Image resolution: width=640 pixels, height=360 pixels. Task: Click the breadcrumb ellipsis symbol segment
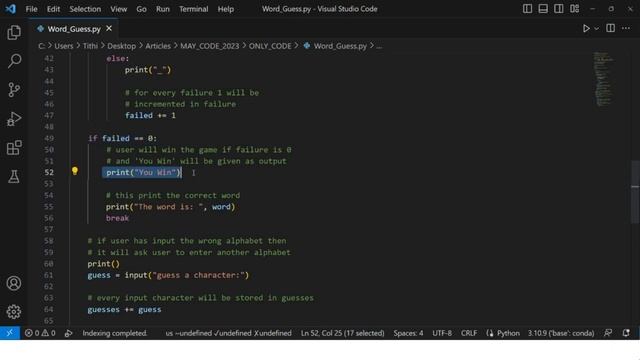point(379,46)
